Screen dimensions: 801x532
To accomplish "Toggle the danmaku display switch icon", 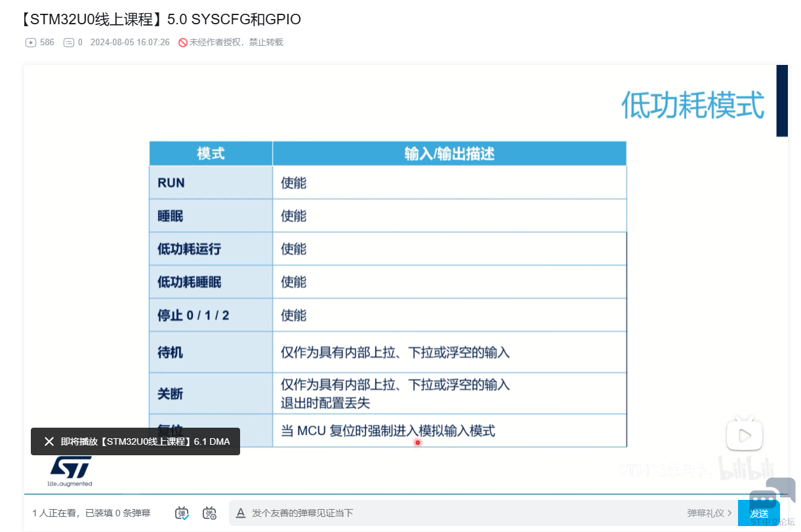I will pyautogui.click(x=182, y=513).
